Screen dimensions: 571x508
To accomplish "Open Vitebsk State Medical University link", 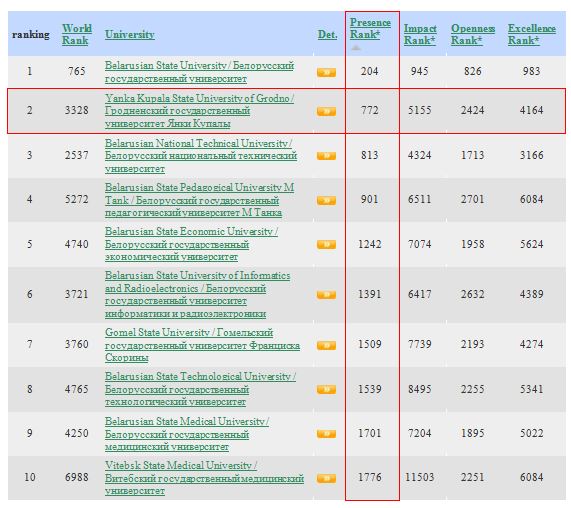I will (204, 478).
